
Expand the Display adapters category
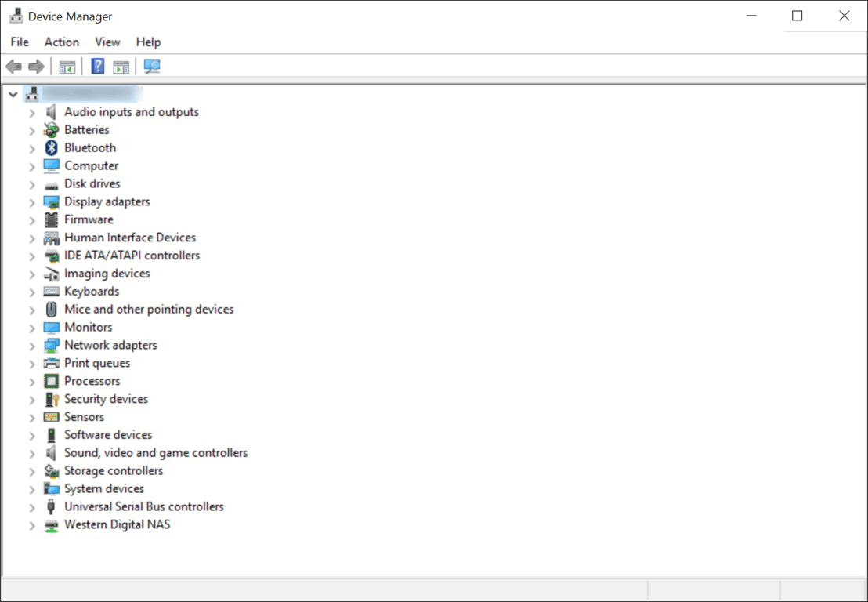coord(32,202)
